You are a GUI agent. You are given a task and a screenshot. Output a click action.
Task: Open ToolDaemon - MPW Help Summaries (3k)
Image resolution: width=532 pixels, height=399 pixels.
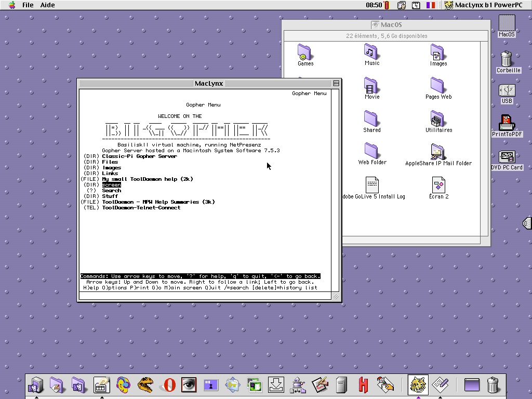[x=158, y=202]
